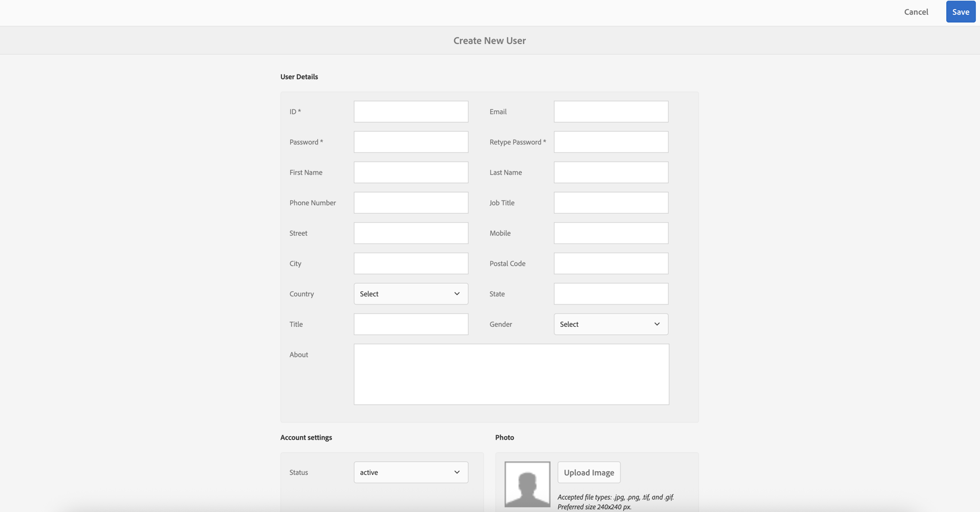Click the Create New User heading
The height and width of the screenshot is (512, 980).
(490, 41)
